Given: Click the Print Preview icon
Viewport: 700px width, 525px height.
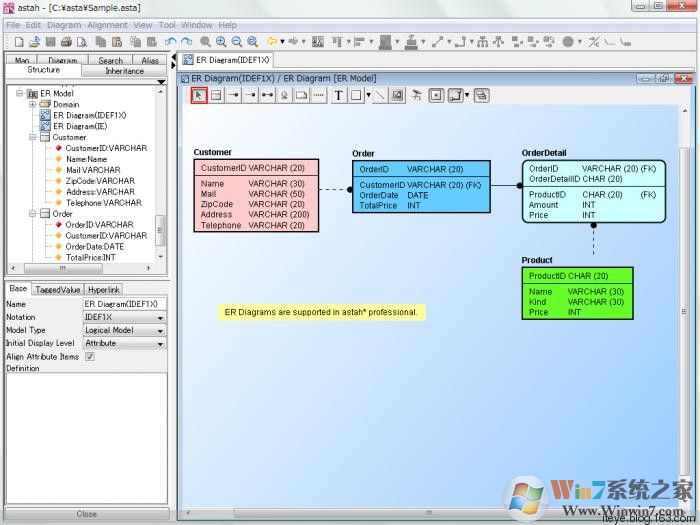Looking at the screenshot, I should [82, 42].
